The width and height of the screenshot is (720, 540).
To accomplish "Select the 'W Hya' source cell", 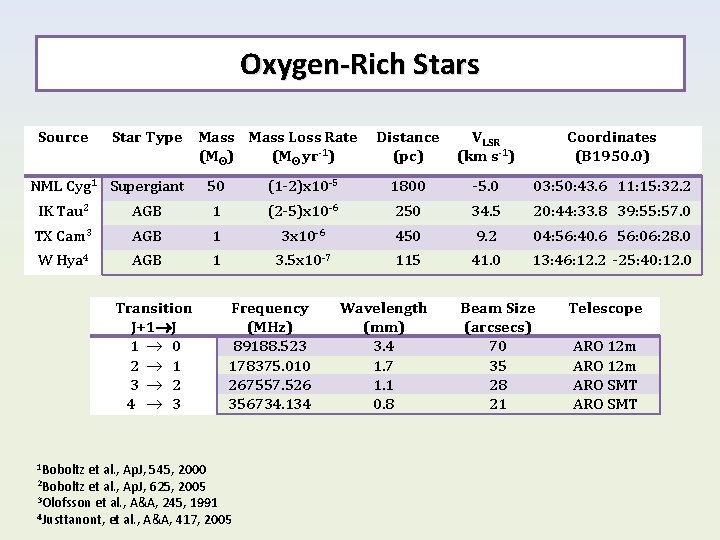I will pyautogui.click(x=63, y=260).
